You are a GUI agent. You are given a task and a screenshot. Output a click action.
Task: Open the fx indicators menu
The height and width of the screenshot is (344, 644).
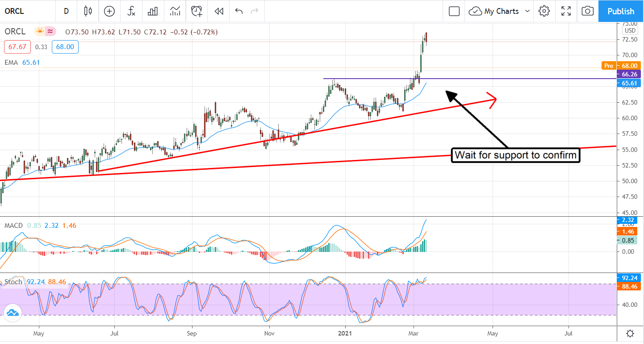131,11
